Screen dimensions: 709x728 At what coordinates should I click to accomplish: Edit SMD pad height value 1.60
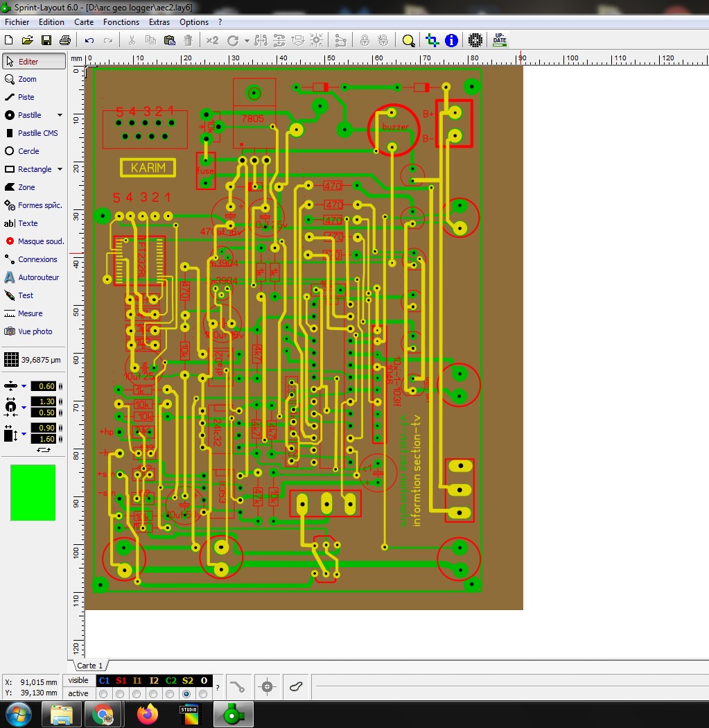click(44, 439)
